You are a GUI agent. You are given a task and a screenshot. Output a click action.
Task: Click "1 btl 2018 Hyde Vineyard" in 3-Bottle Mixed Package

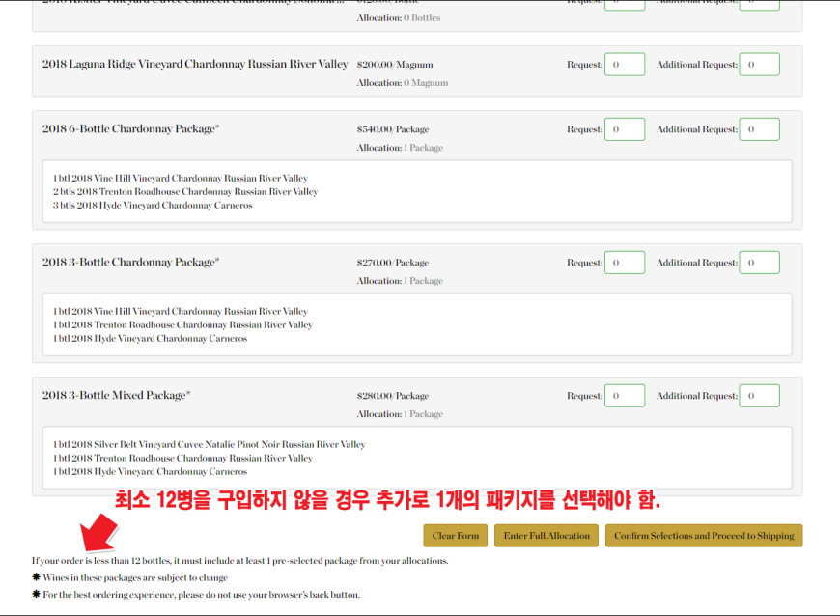[x=150, y=472]
